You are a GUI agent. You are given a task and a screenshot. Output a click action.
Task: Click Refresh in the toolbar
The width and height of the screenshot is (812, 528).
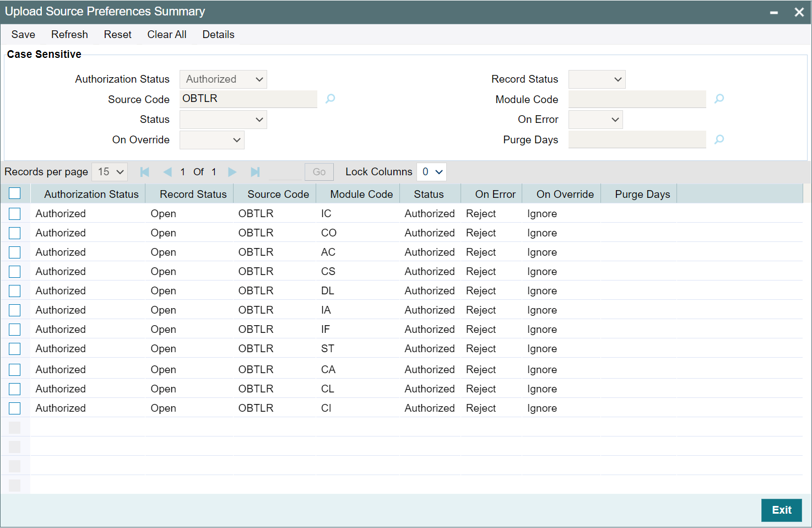pos(69,34)
